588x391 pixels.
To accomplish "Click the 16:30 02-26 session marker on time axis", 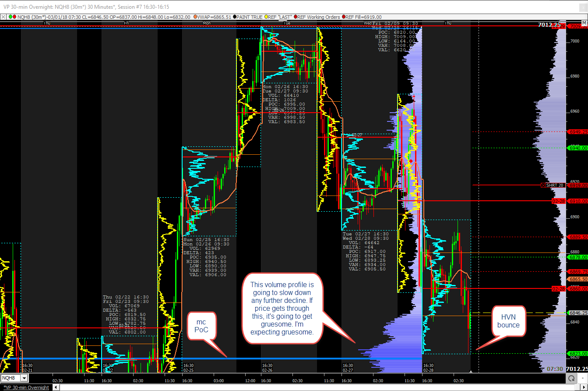I will [x=268, y=367].
